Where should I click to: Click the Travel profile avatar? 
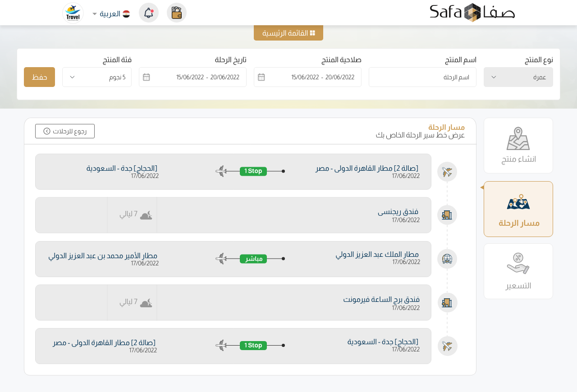(x=73, y=13)
